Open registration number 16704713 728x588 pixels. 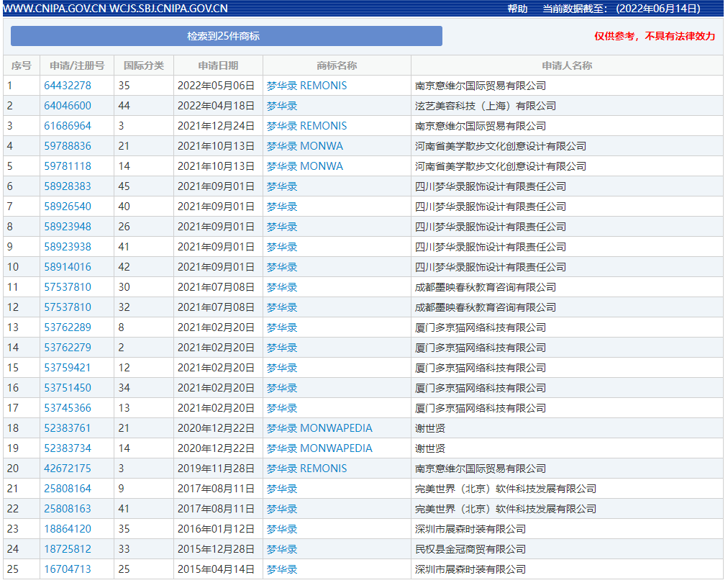pyautogui.click(x=68, y=569)
